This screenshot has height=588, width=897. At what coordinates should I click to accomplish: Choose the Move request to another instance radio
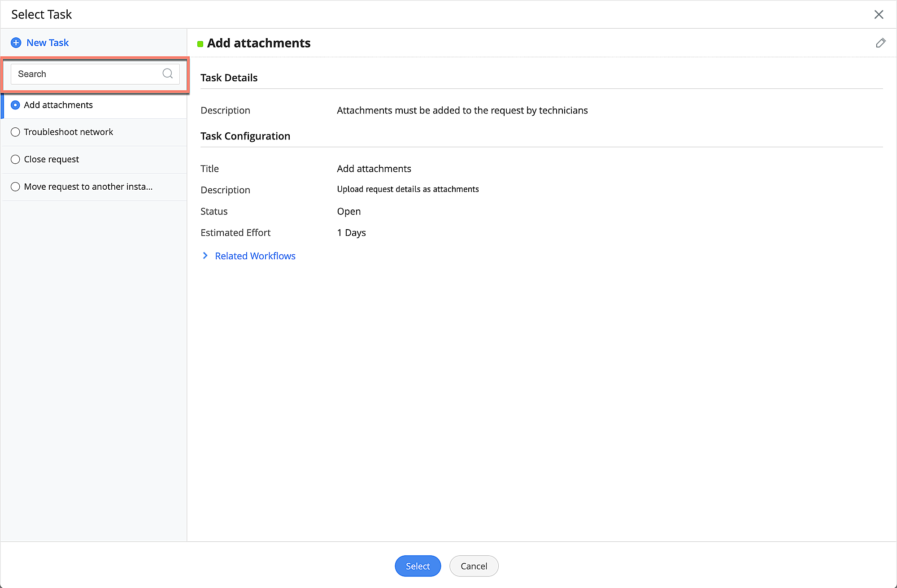tap(15, 187)
